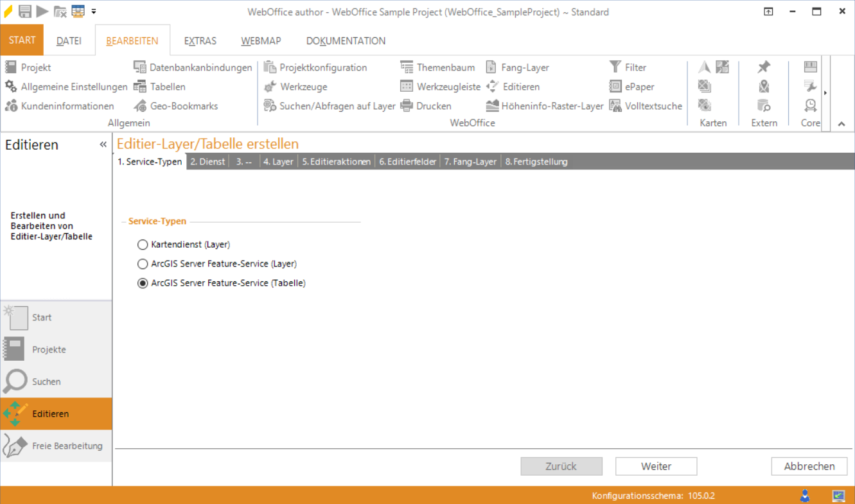Collapse the ribbon with the up chevron
The width and height of the screenshot is (855, 504).
842,124
